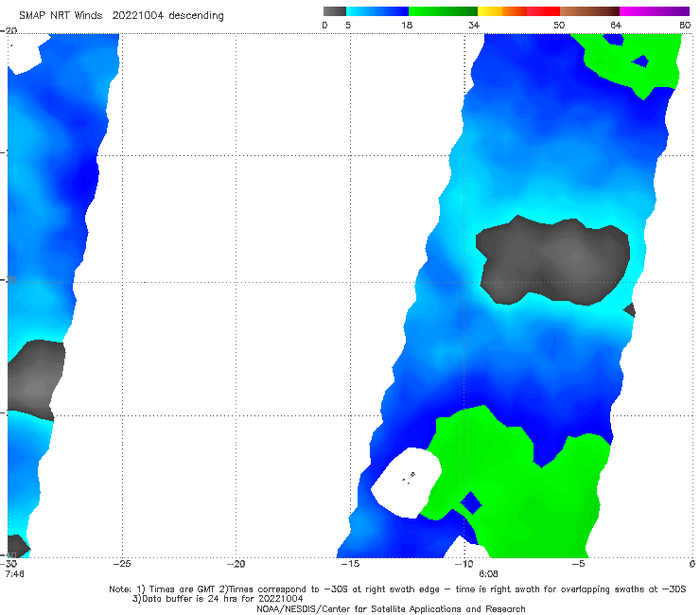Click the 'NOAA/NESDIS/Center for Satellite Applications and Research' credit
The width and height of the screenshot is (700, 615).
coord(391,608)
